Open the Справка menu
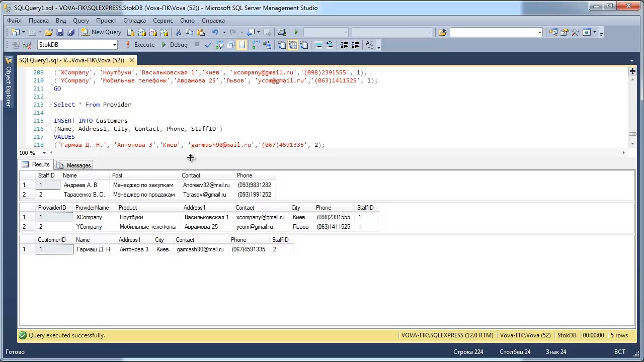The width and height of the screenshot is (644, 362). click(x=213, y=21)
